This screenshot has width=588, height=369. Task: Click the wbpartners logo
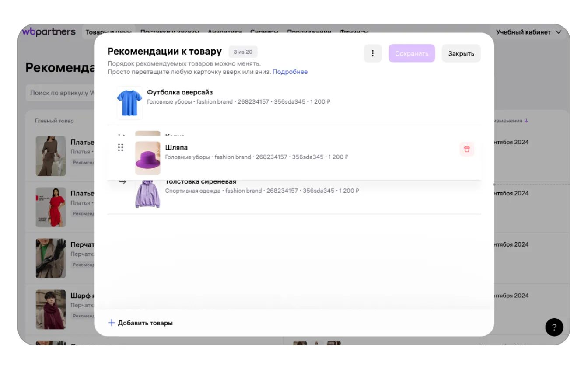pyautogui.click(x=49, y=32)
